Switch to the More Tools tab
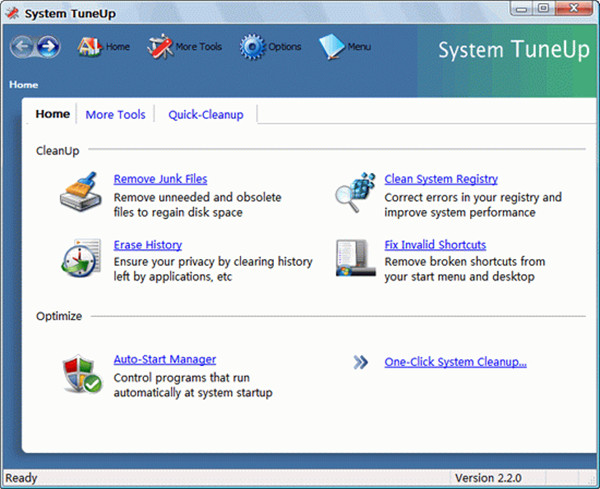 (116, 114)
